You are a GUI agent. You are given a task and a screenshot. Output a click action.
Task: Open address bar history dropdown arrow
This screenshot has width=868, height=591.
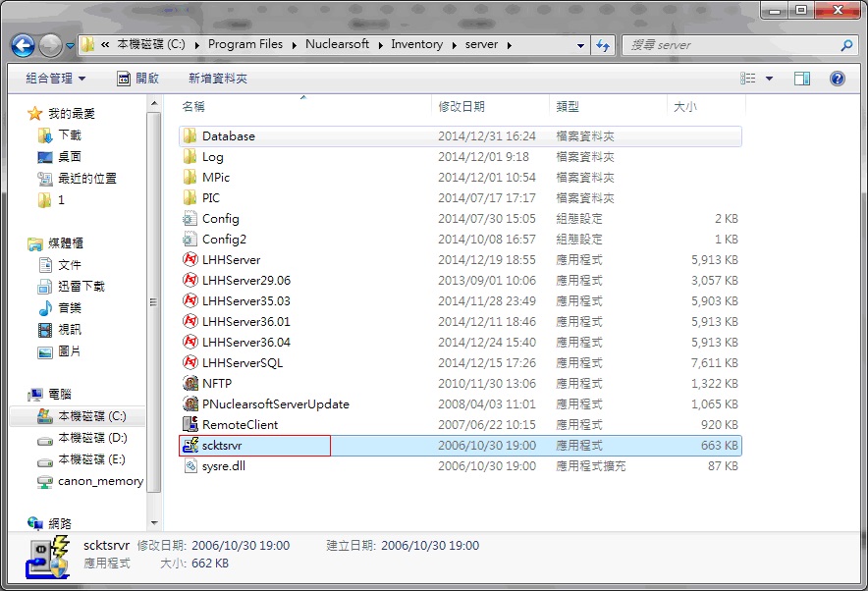tap(580, 45)
